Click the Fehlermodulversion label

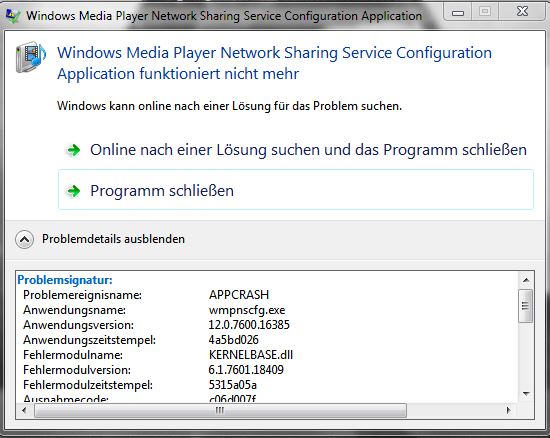[77, 370]
